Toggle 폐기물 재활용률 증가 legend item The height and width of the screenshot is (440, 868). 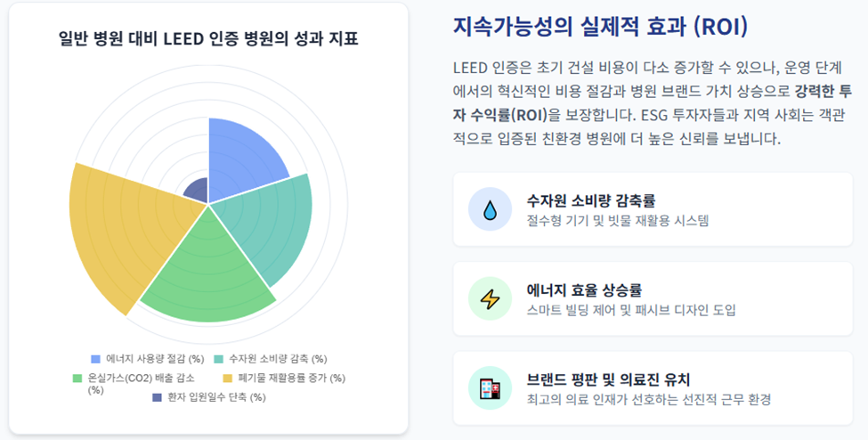(x=284, y=378)
